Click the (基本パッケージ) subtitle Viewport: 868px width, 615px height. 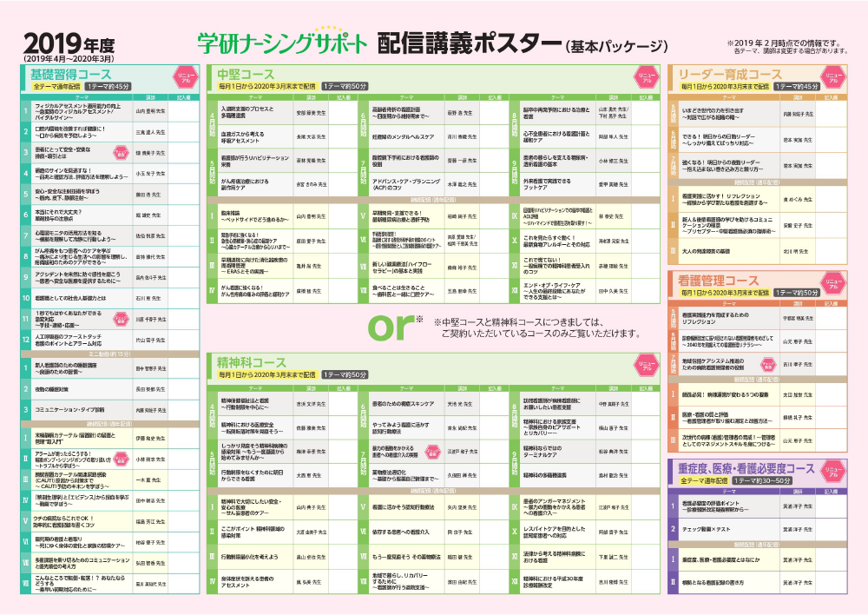coord(616,46)
